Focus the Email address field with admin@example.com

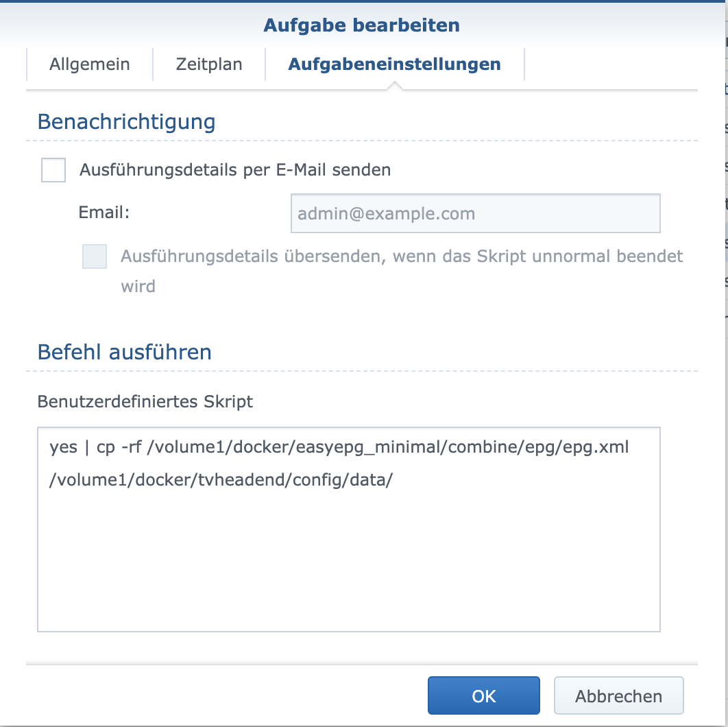(x=476, y=213)
